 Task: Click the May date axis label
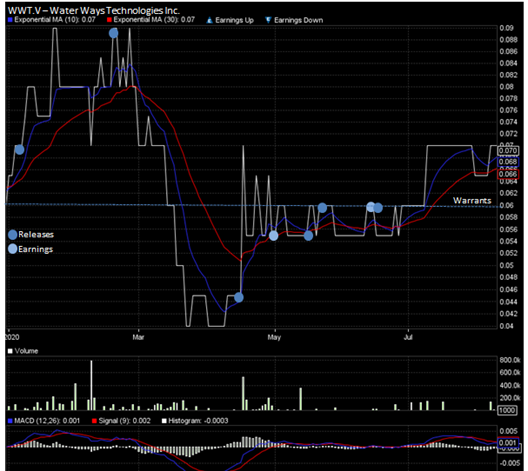pyautogui.click(x=274, y=337)
